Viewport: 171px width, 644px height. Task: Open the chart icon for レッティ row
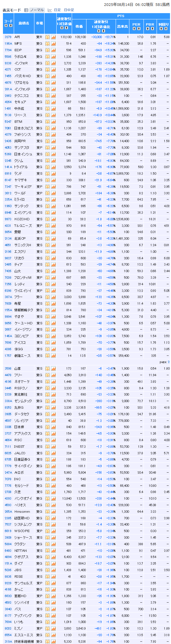tap(53, 284)
